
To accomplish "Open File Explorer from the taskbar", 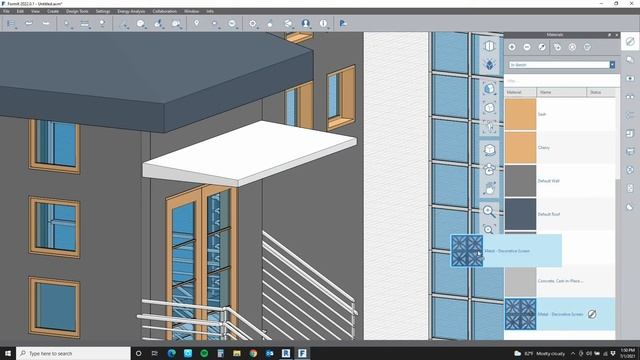I will click(x=237, y=353).
